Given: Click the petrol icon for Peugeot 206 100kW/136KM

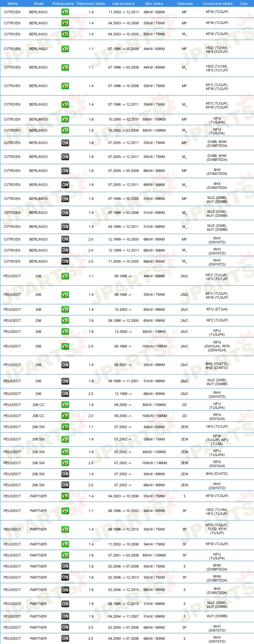Looking at the screenshot, I should tap(65, 346).
